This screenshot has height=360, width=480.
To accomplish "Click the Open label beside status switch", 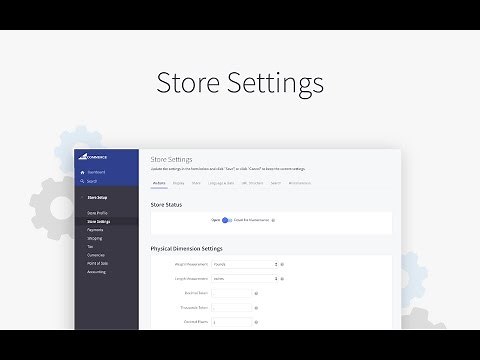I will (x=216, y=220).
